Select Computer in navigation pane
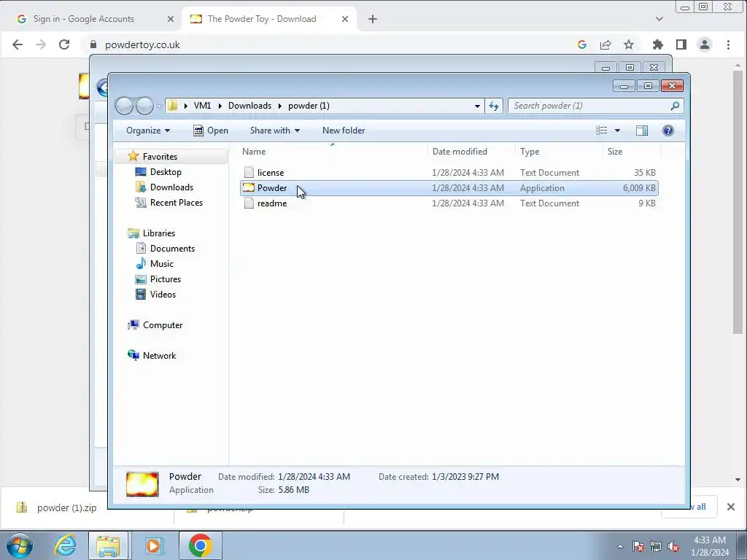Screen dimensions: 747x560 pos(163,325)
